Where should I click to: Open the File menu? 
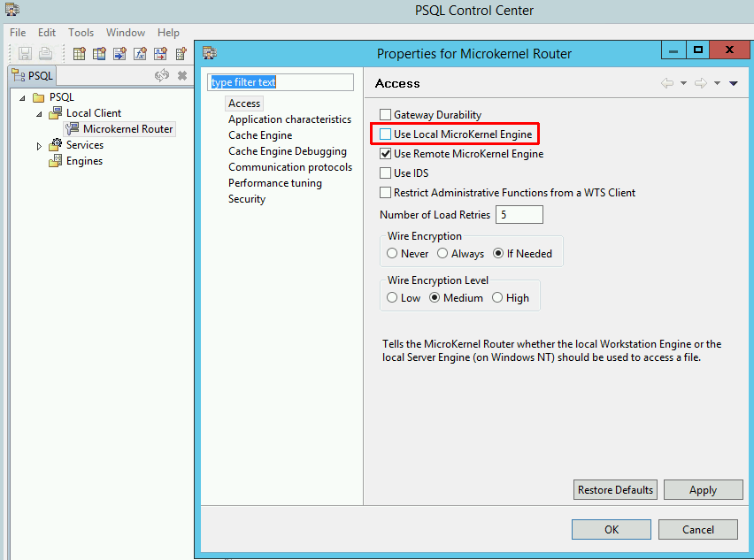[18, 33]
